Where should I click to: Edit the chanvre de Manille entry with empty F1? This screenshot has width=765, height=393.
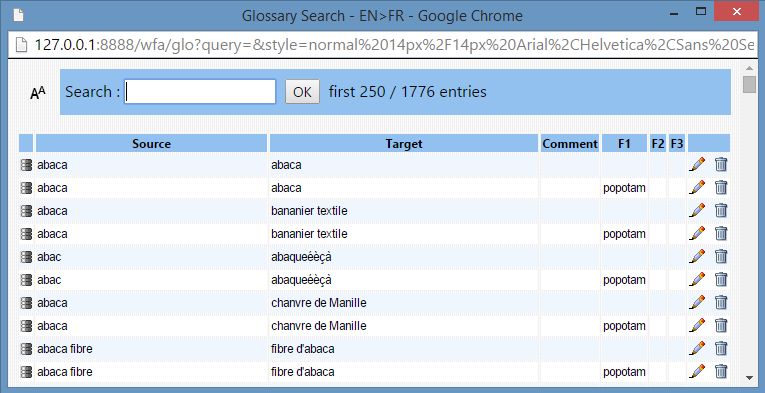[x=697, y=302]
